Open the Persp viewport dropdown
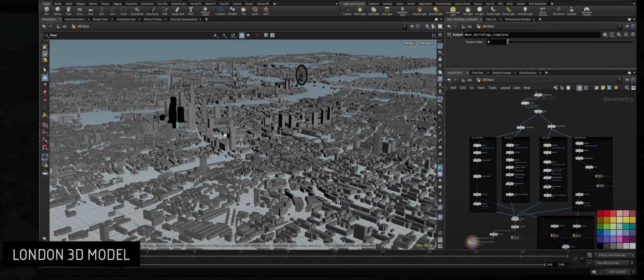The image size is (644, 280). (x=410, y=43)
